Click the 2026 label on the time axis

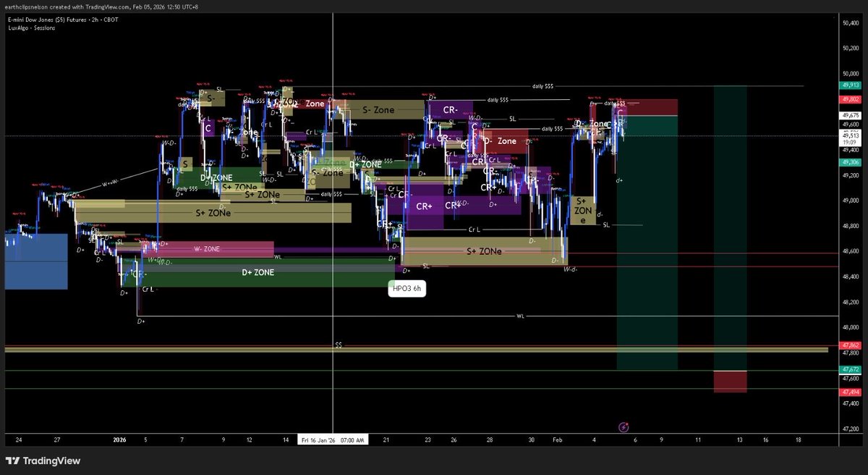(x=120, y=440)
